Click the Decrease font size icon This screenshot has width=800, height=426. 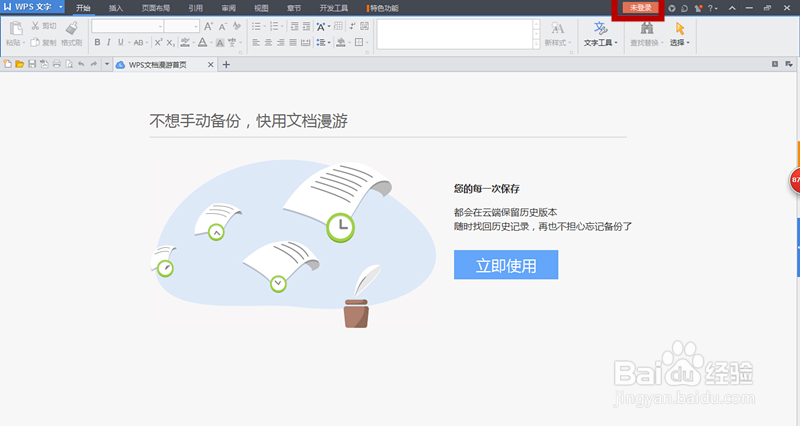(222, 26)
